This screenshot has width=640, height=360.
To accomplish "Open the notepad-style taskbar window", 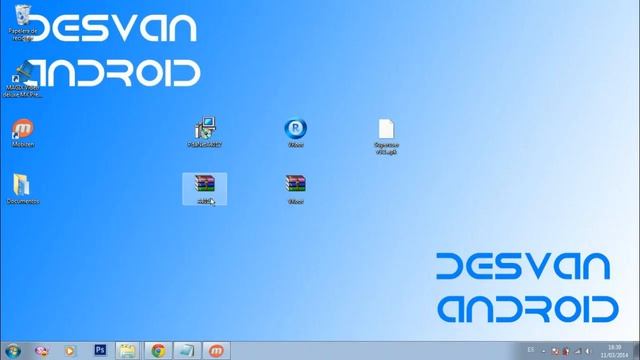I will coord(187,351).
